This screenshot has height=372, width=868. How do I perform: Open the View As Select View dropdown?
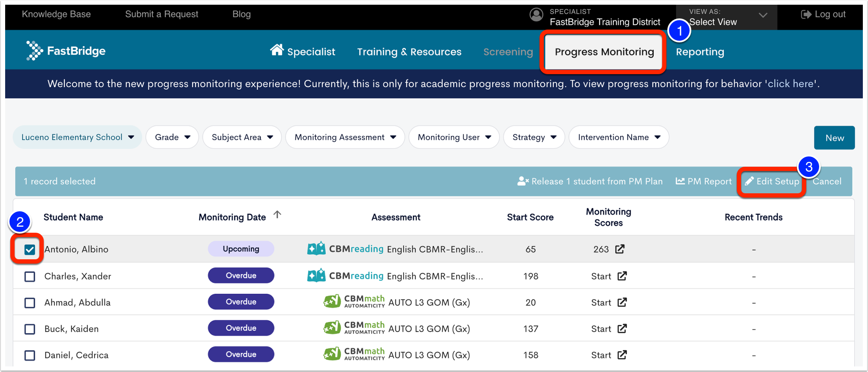[726, 17]
